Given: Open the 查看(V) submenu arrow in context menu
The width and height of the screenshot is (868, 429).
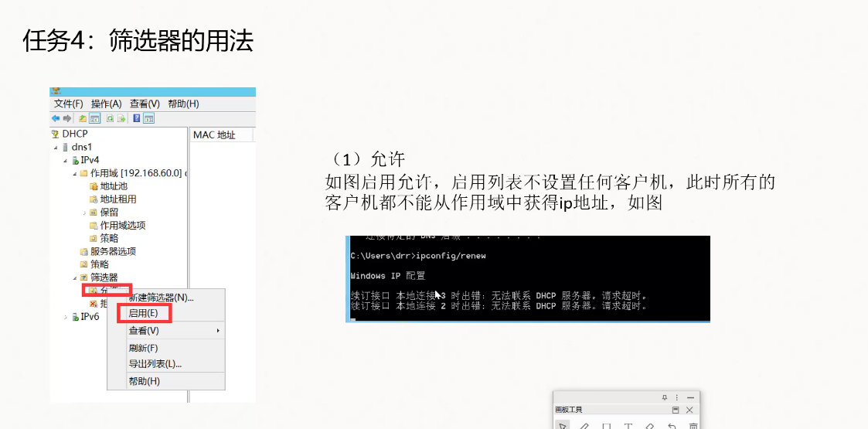Looking at the screenshot, I should (218, 331).
